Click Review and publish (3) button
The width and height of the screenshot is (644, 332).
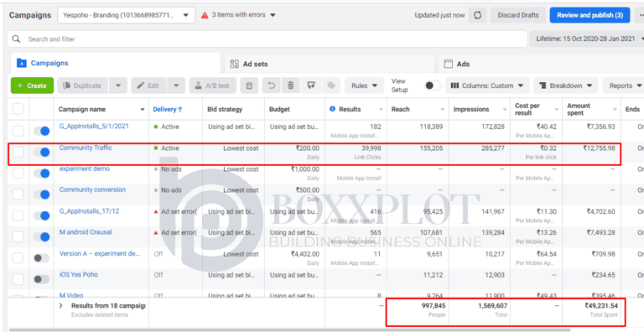(589, 15)
